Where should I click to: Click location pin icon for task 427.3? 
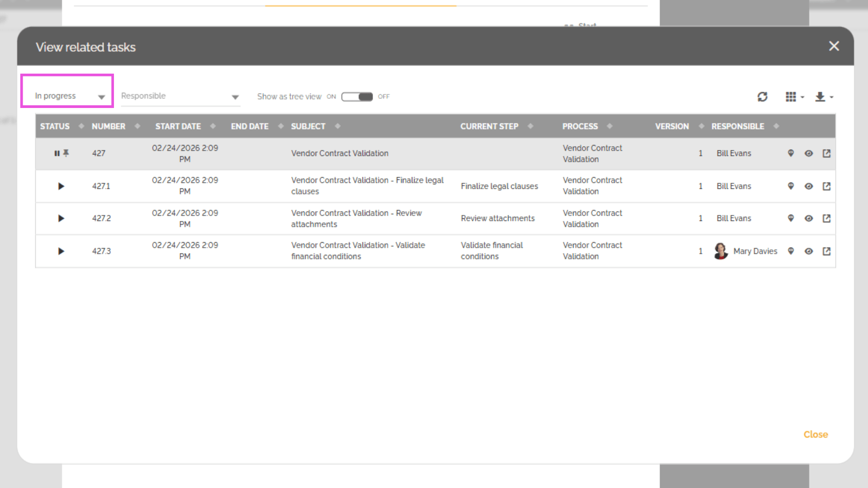click(x=791, y=251)
